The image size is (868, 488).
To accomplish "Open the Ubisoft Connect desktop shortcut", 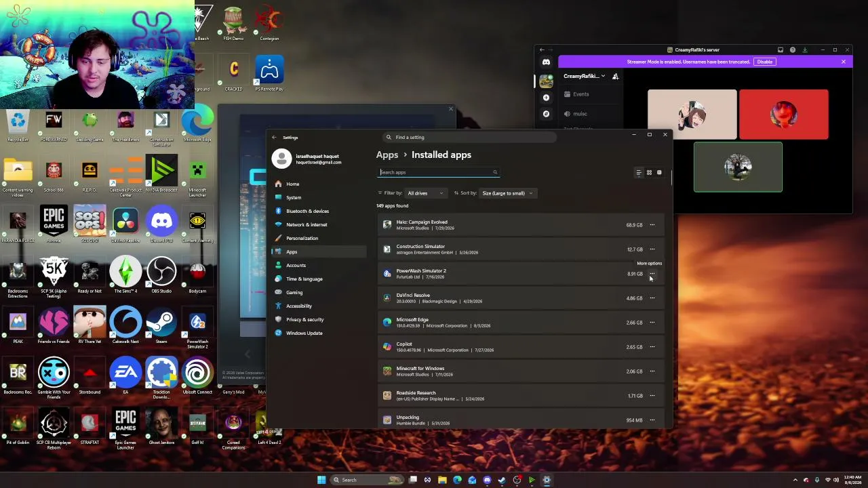I will pyautogui.click(x=197, y=376).
